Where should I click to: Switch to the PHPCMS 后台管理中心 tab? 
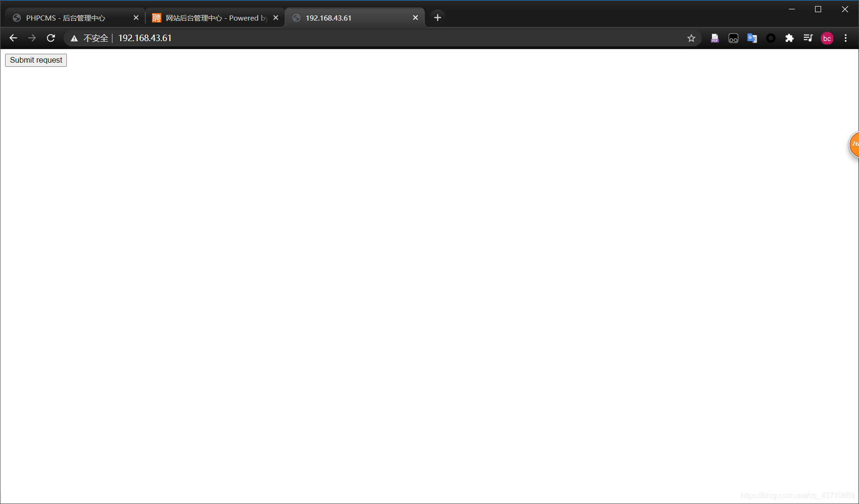click(75, 18)
